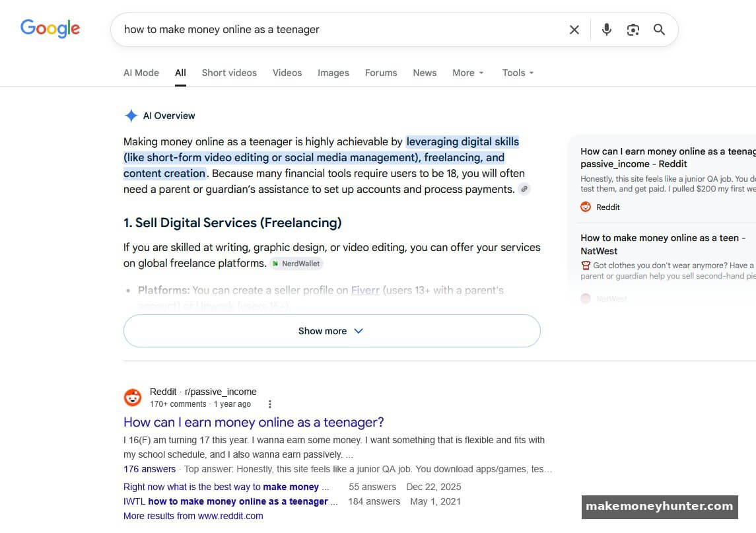Open the Forums tab
Viewport: 756px width, 533px height.
pyautogui.click(x=381, y=73)
